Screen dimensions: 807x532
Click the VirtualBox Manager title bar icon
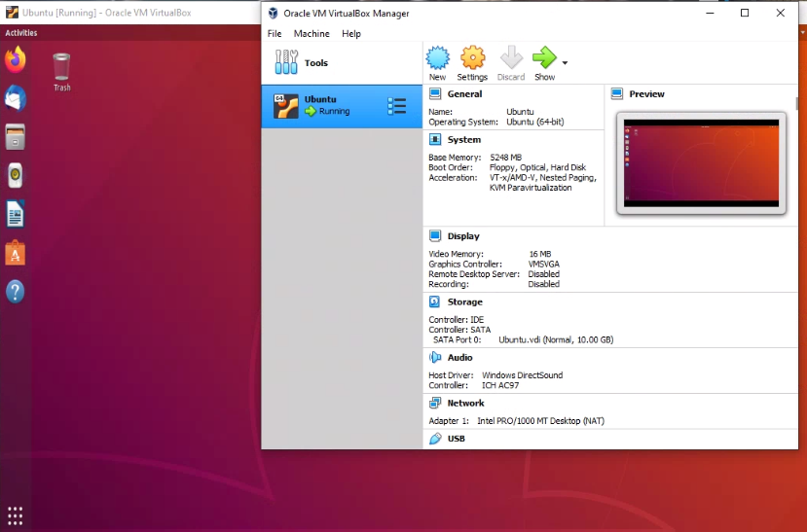click(273, 13)
